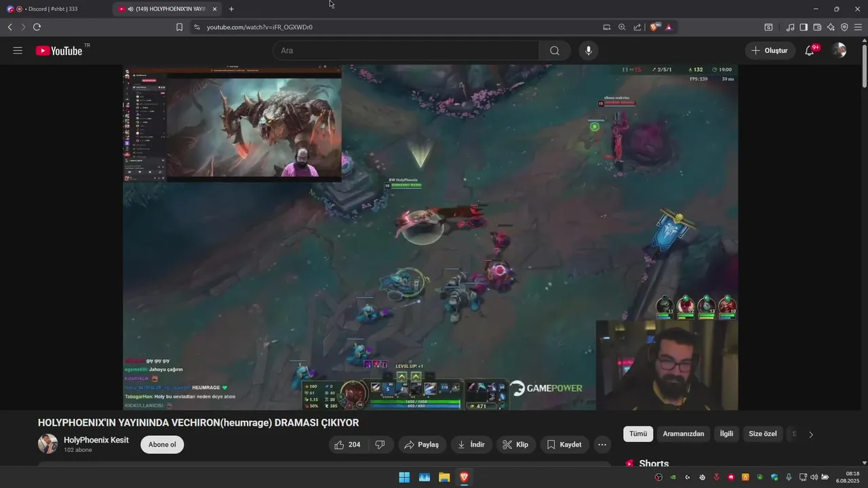Save video with Kaydet button
Image resolution: width=868 pixels, height=488 pixels.
tap(564, 445)
